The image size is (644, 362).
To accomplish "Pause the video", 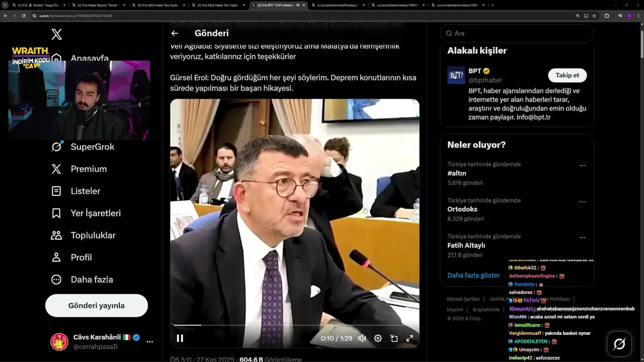I will [180, 338].
